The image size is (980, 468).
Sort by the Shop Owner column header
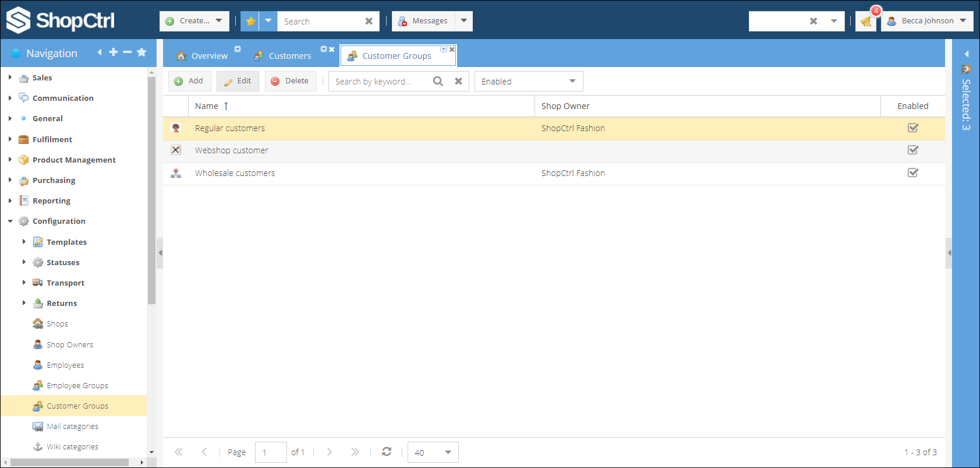coord(707,106)
